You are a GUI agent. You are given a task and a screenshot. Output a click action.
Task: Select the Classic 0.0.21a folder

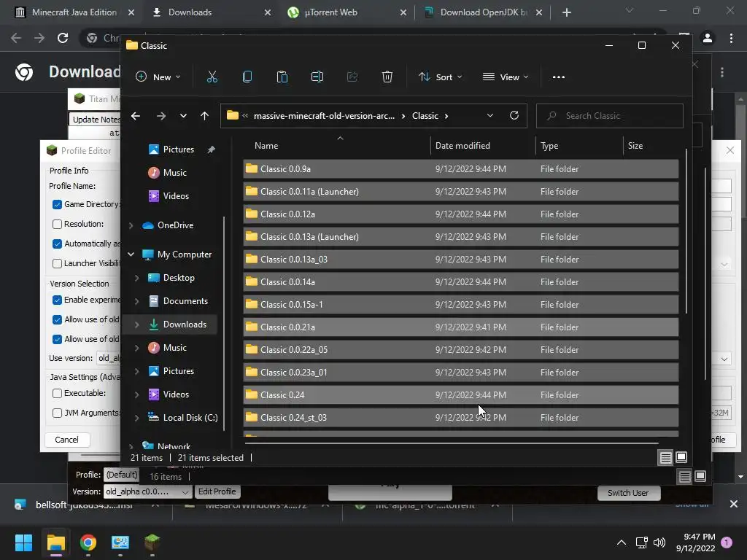pos(461,327)
